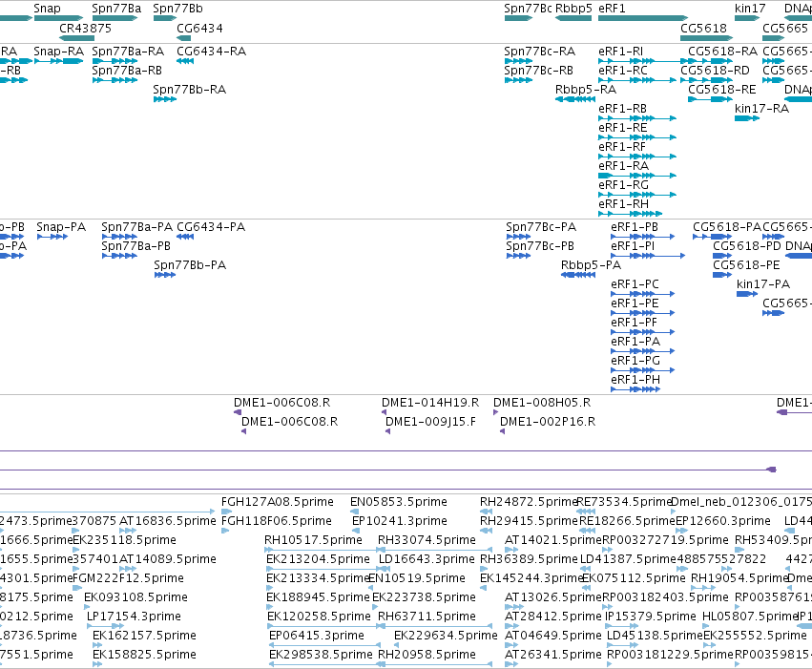
Task: Select the AT04649.5prime EST label
Action: 553,636
